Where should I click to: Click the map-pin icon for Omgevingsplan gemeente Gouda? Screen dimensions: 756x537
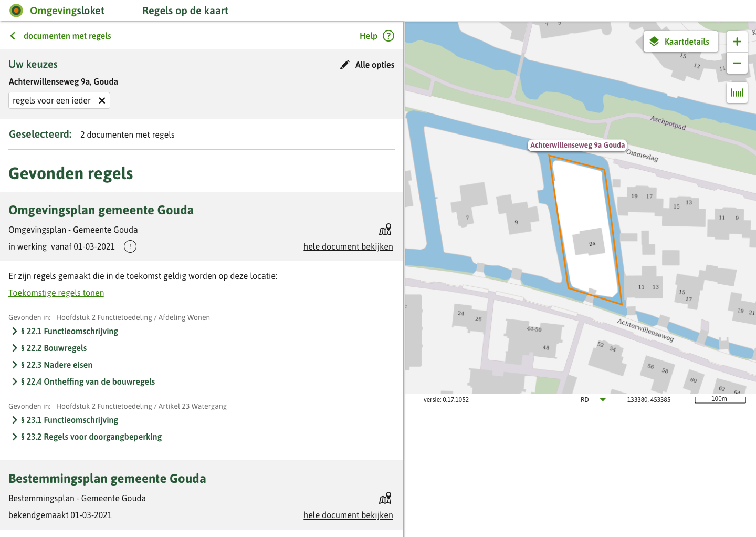click(385, 229)
